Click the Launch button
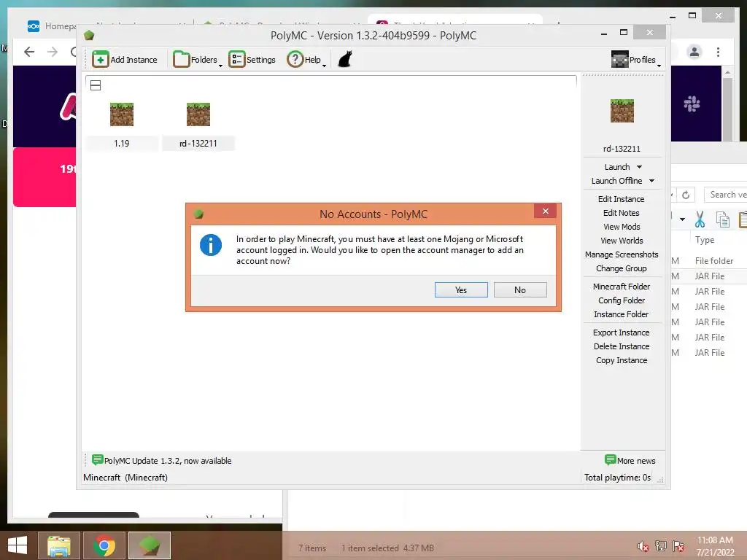Screen dimensions: 747x560 (617, 167)
